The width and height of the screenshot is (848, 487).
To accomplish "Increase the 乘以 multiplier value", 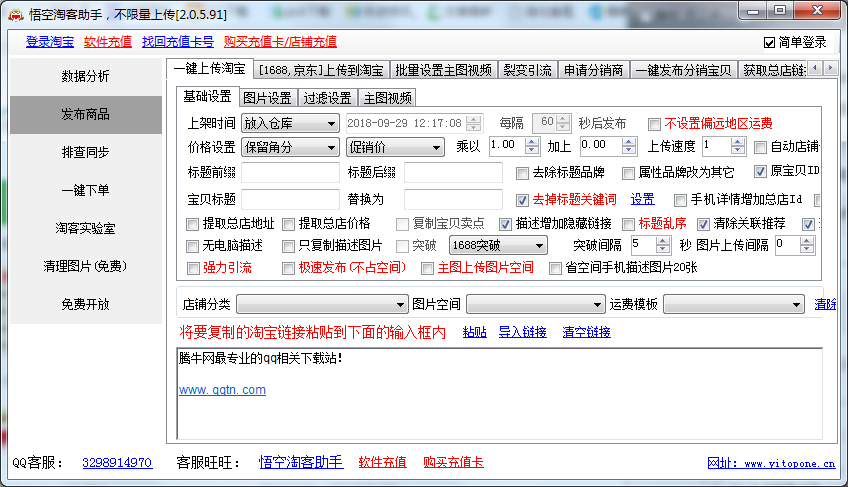I will click(532, 142).
